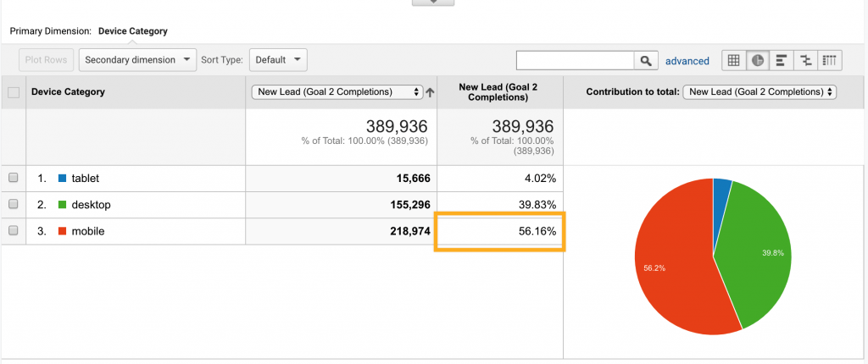Switch to the Performance bar view icon
The height and width of the screenshot is (364, 868).
[782, 60]
